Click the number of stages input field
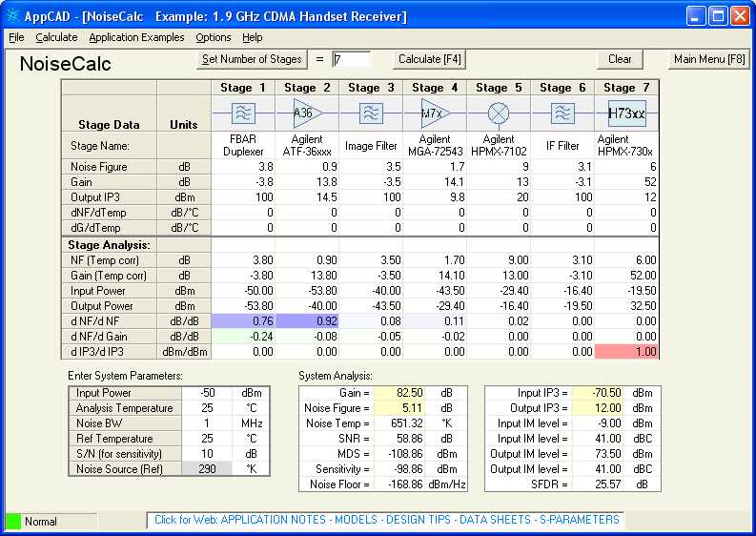 [351, 59]
